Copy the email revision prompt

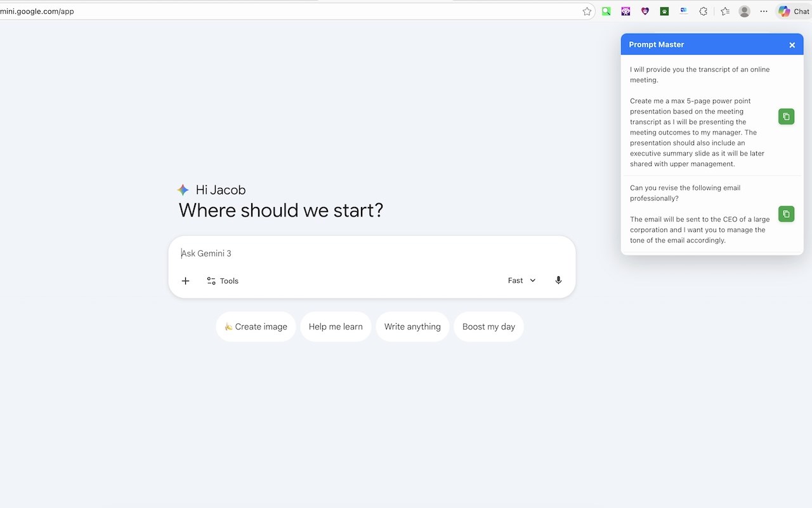tap(786, 214)
